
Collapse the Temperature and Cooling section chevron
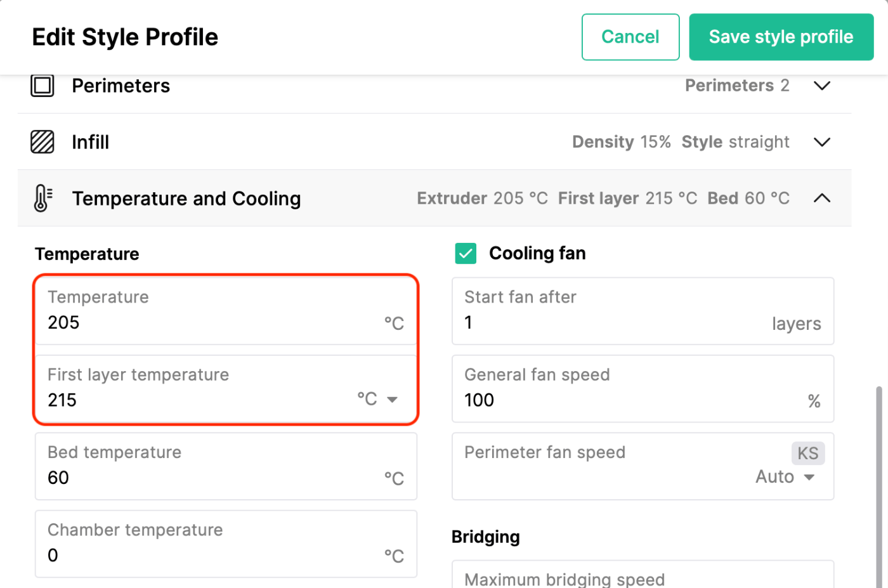(822, 198)
